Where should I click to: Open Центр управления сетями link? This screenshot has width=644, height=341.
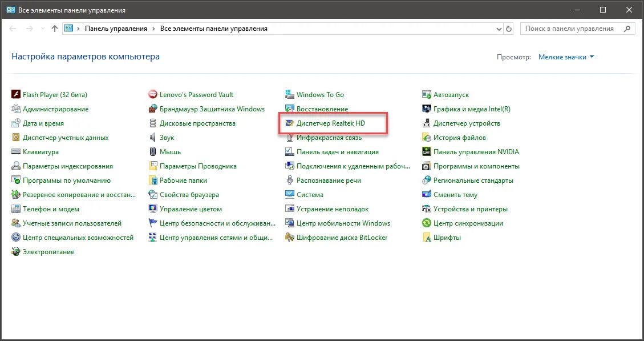click(x=216, y=238)
